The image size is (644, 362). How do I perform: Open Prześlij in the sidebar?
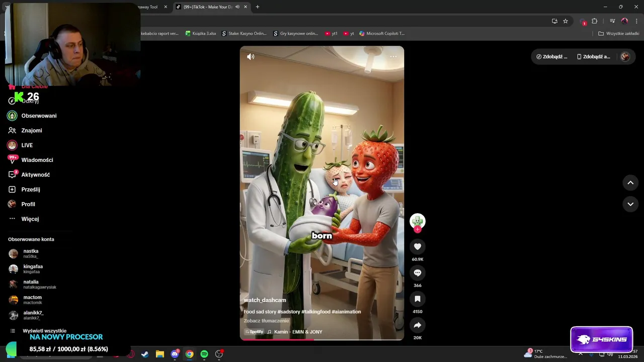tap(24, 190)
